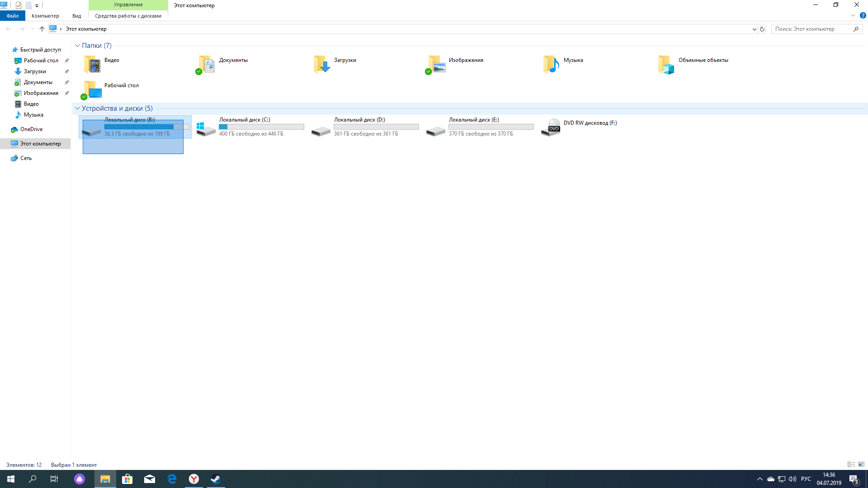Open the Компьютер ribbon tab
Image resolution: width=868 pixels, height=488 pixels.
click(x=45, y=16)
